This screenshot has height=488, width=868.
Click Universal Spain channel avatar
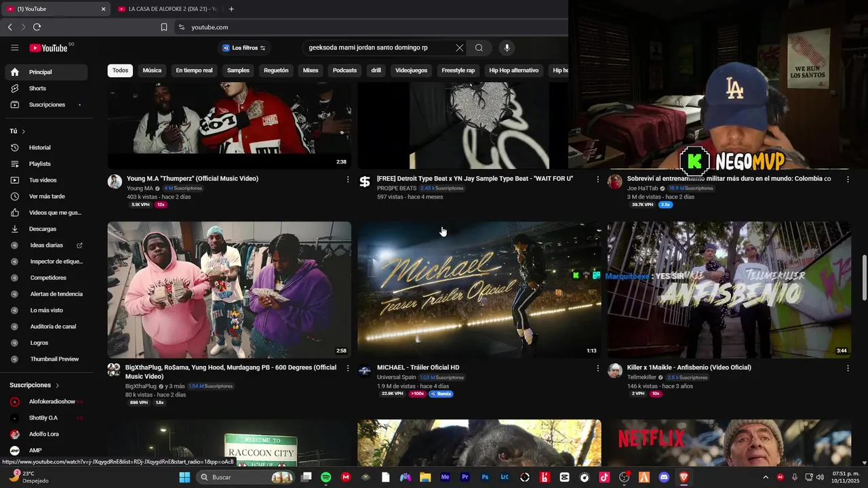click(x=365, y=371)
